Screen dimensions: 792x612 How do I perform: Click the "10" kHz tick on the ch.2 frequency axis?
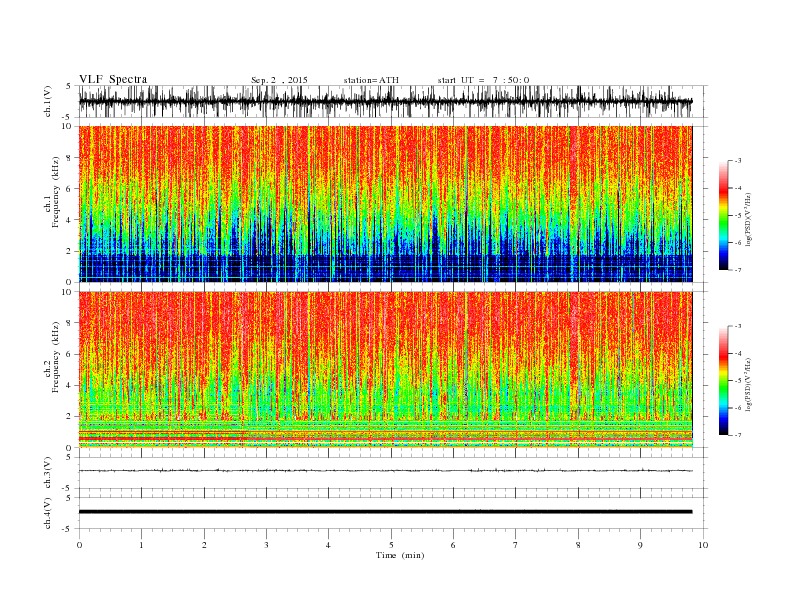click(x=67, y=292)
